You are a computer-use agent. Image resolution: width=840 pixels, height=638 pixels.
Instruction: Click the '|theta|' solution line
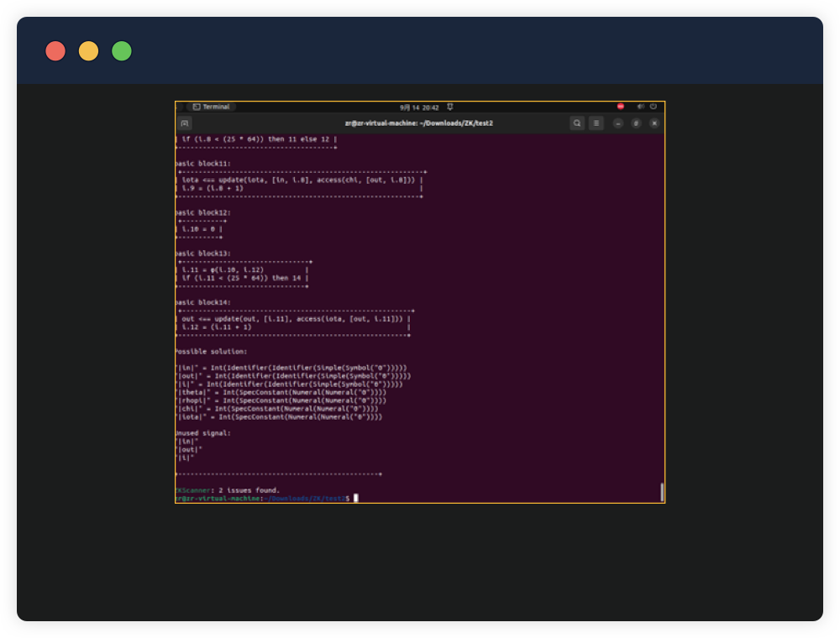[281, 392]
